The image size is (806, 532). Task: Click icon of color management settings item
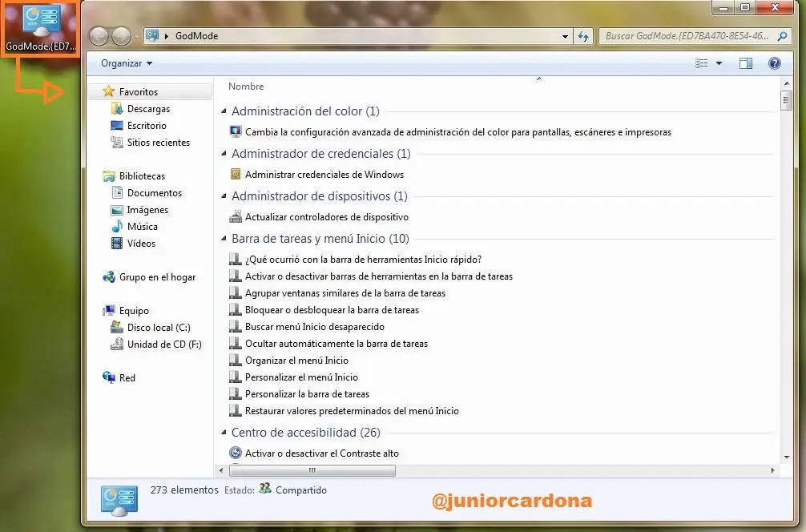236,131
